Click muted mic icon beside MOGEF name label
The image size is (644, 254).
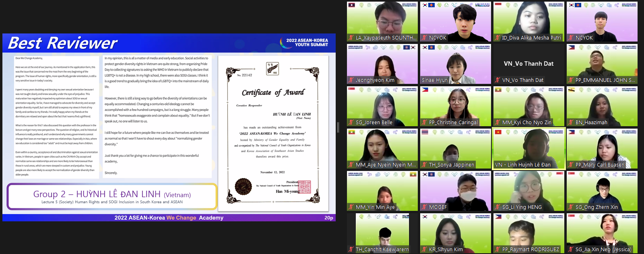point(424,207)
